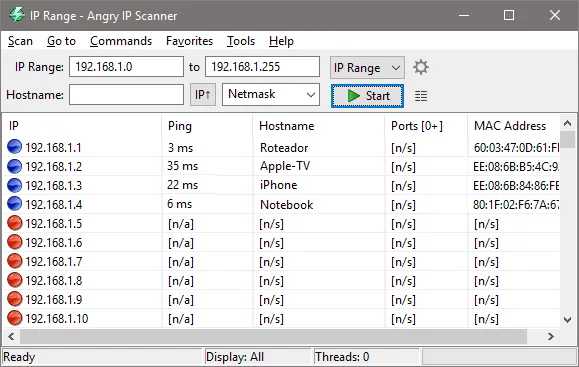Click the horizontal scrollbar thumb
The image size is (579, 367).
coord(273,336)
